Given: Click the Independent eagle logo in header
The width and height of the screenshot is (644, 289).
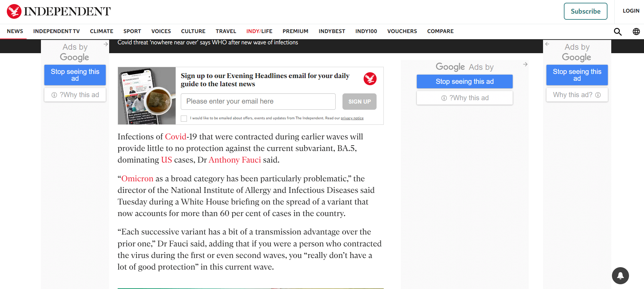Looking at the screenshot, I should (x=14, y=11).
